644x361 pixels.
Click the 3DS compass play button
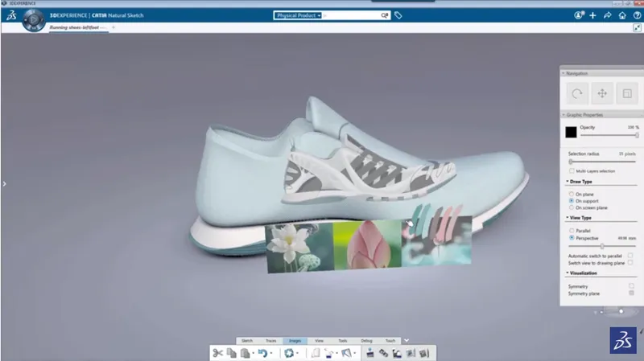tap(34, 19)
